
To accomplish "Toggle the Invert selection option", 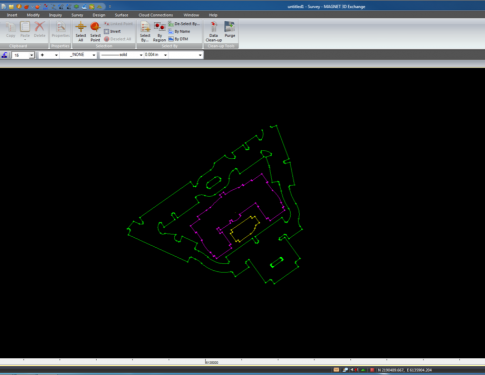I will coord(112,31).
